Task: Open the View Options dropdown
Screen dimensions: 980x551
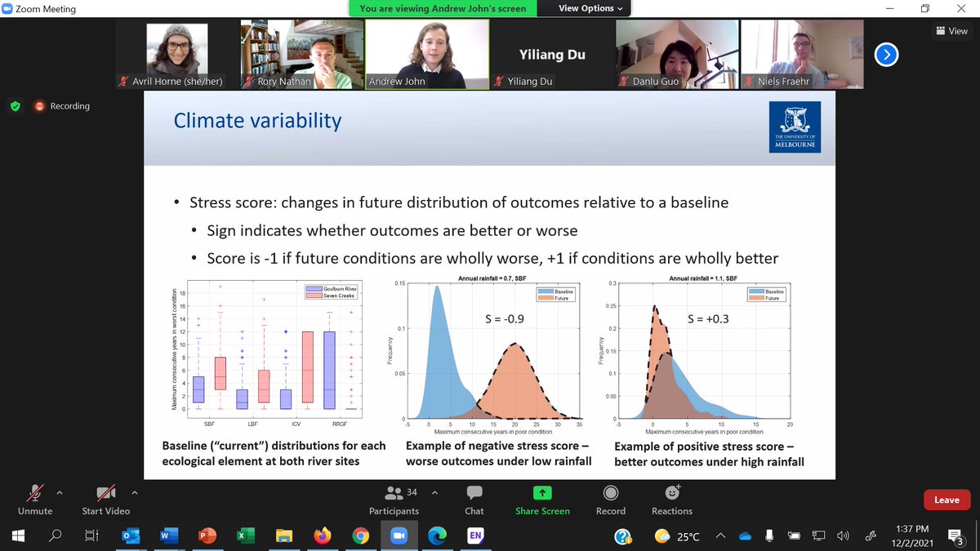Action: (x=584, y=8)
